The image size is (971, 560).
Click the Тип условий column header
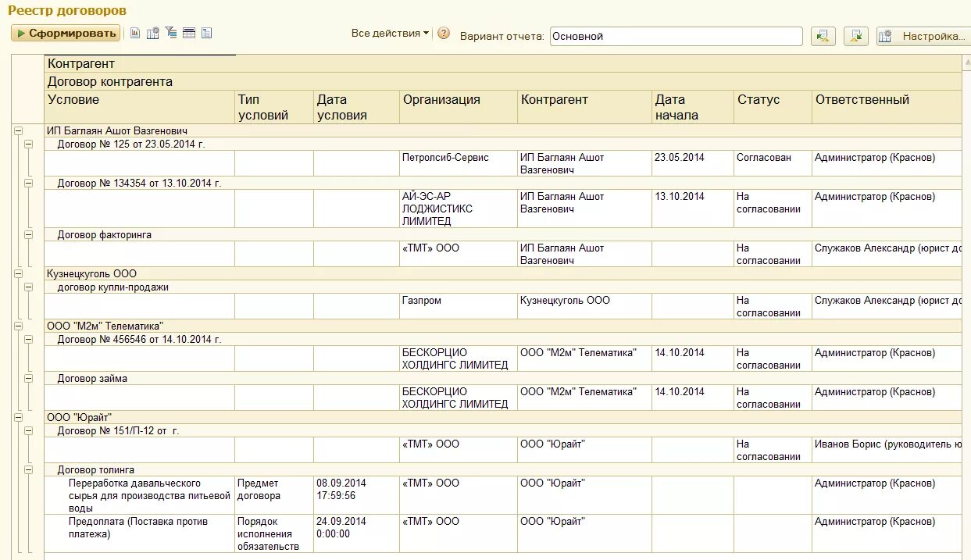[x=274, y=107]
